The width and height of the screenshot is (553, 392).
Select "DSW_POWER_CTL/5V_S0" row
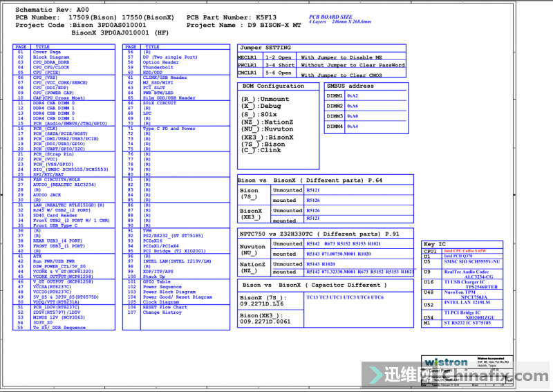(59, 266)
